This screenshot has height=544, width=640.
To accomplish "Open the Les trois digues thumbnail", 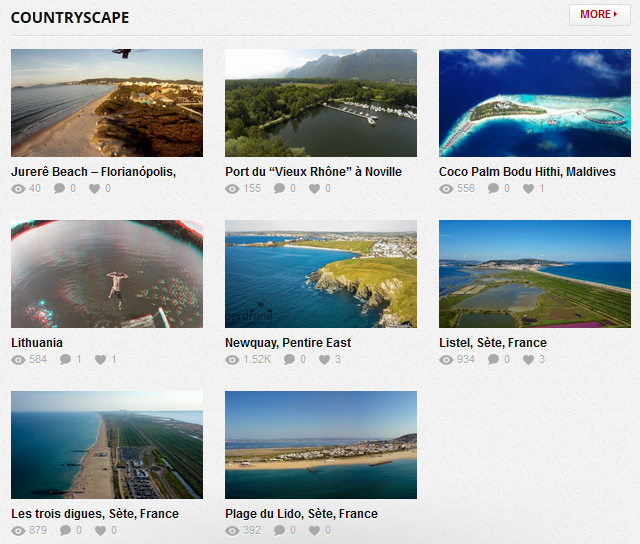I will [x=107, y=445].
